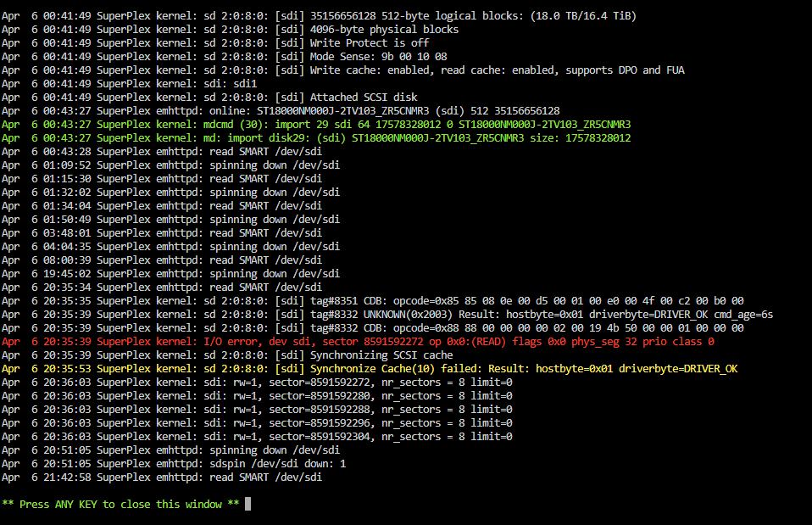
Task: Click the emhttpd online ST18000NM000J line
Action: 281,111
